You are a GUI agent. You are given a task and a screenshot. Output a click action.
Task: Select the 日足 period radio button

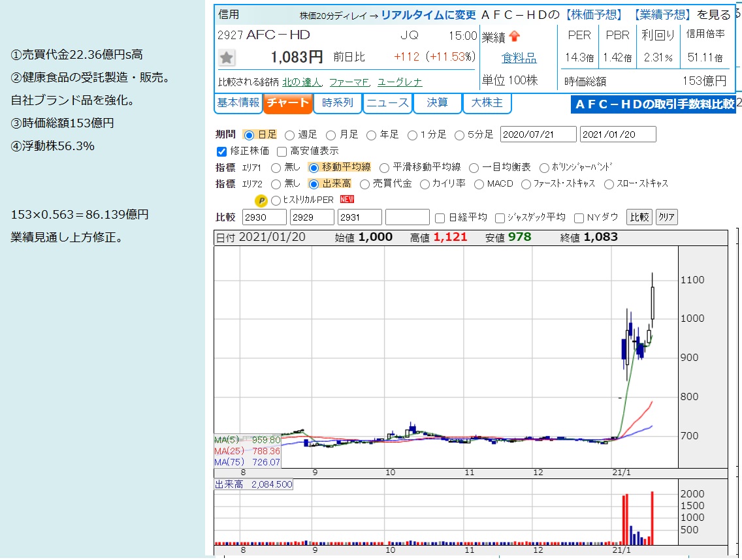249,135
